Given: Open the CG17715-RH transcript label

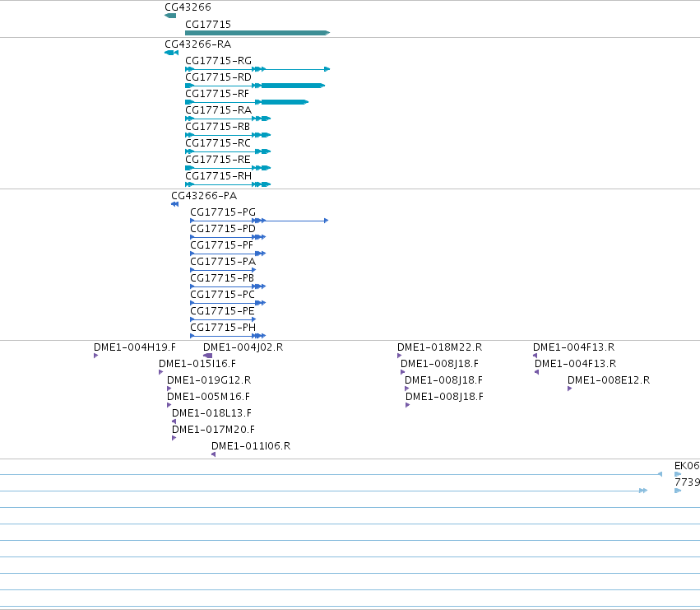Looking at the screenshot, I should pos(218,176).
